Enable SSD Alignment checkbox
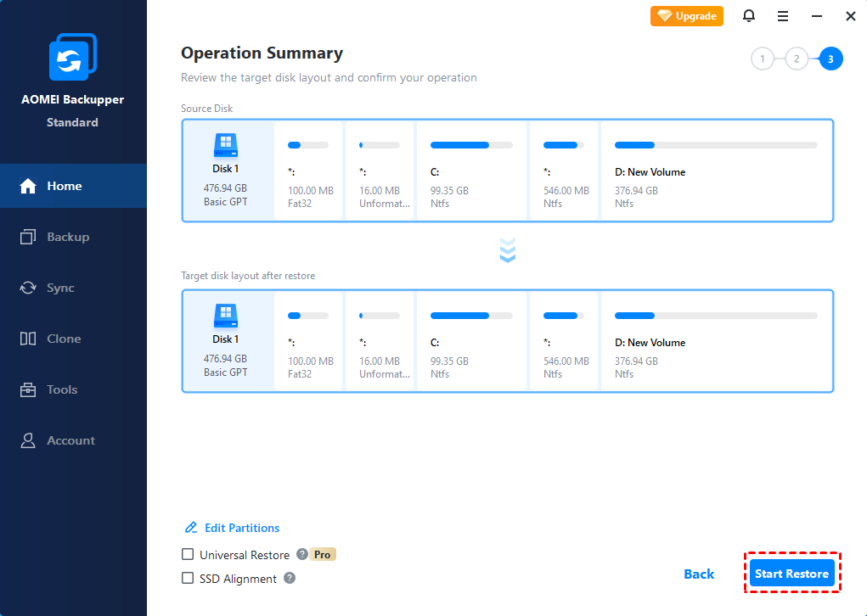867x616 pixels. [188, 578]
